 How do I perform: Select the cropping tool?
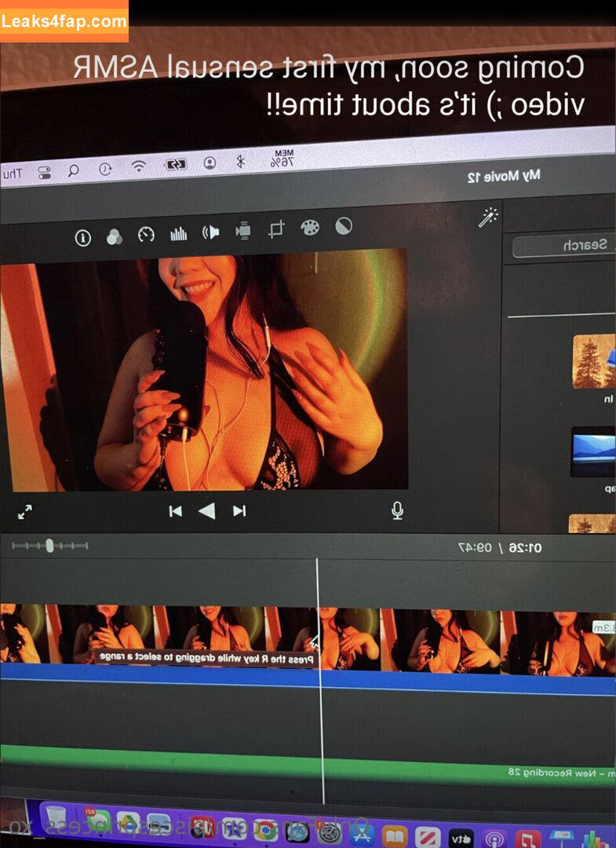click(x=276, y=229)
